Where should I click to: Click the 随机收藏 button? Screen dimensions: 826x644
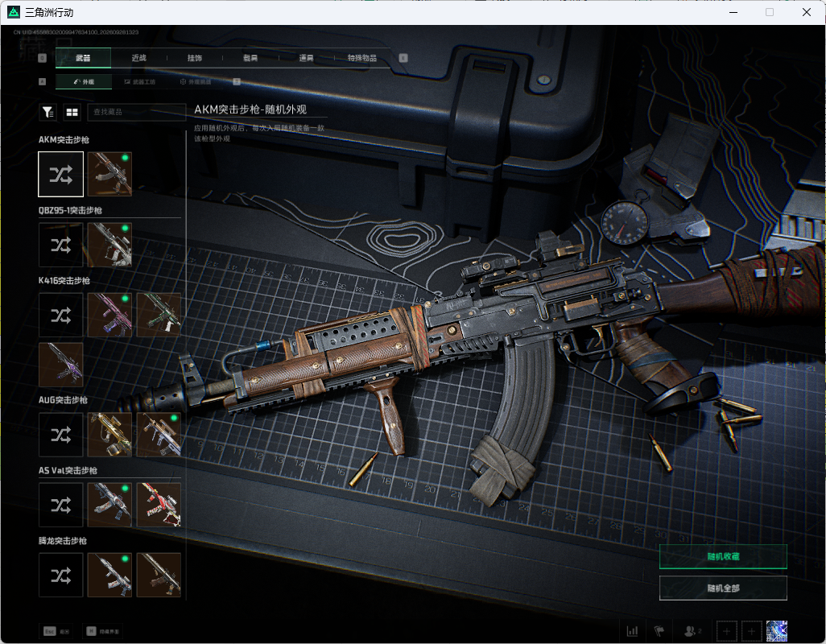[723, 556]
